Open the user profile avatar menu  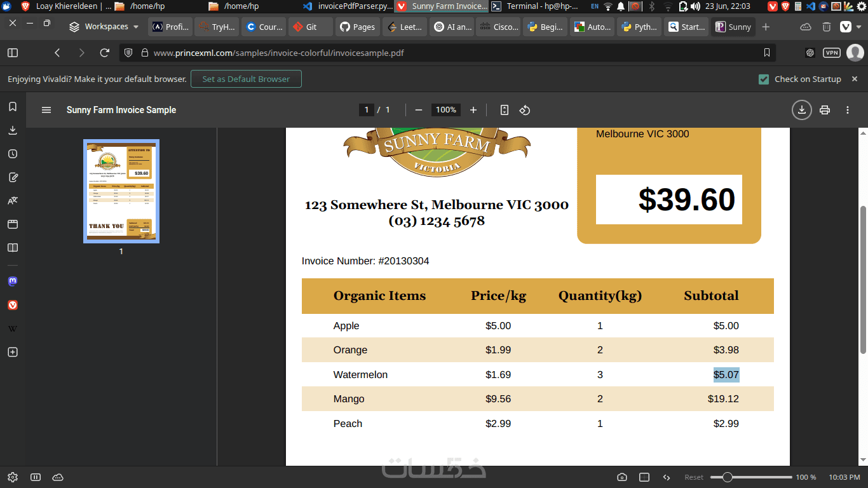[856, 53]
